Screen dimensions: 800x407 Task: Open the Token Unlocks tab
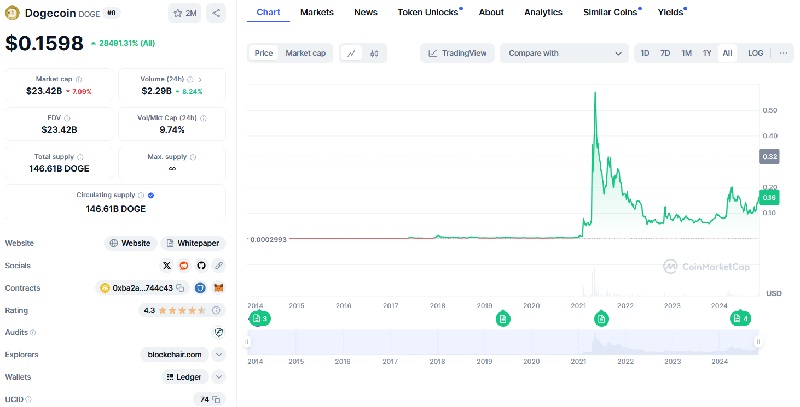point(430,12)
